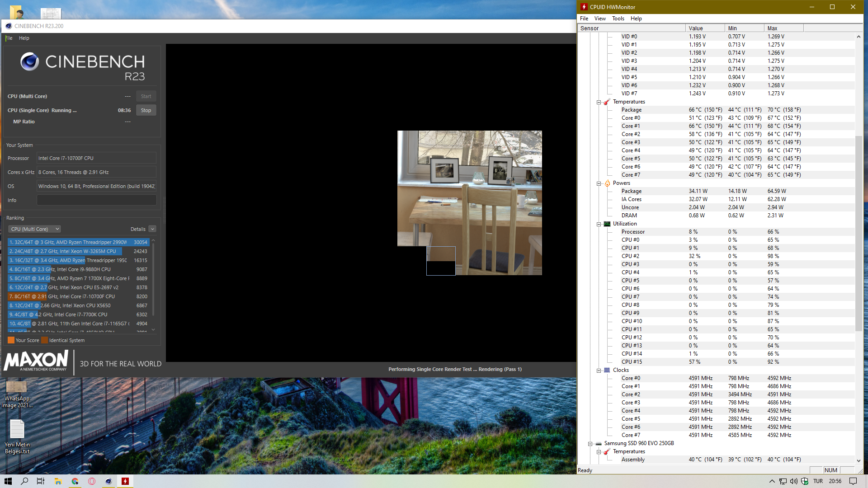Open the Cinebench Help menu
868x488 pixels.
(24, 38)
